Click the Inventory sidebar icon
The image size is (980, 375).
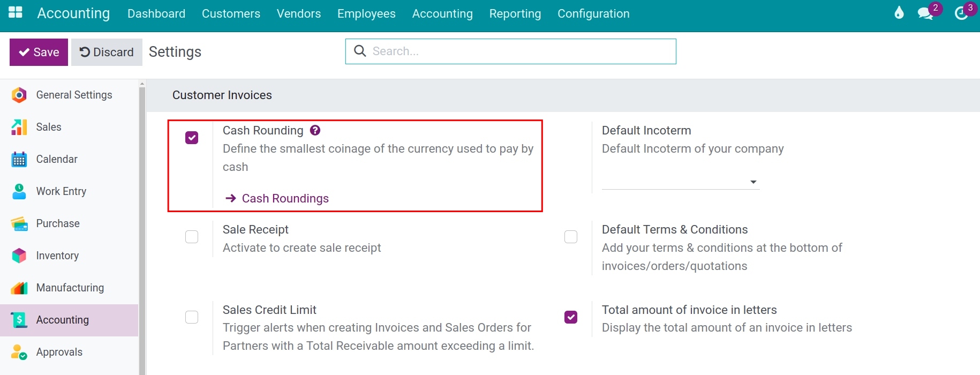coord(19,256)
